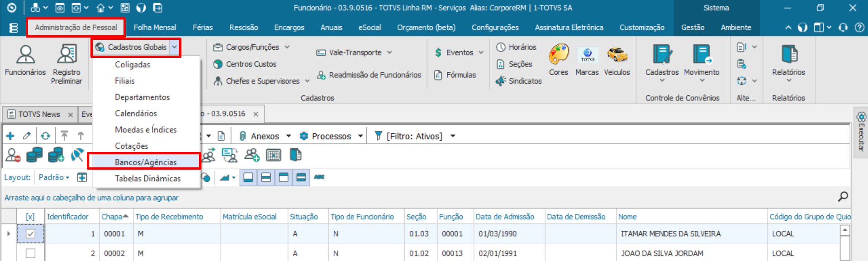The width and height of the screenshot is (868, 261).
Task: Open the Executar side panel
Action: click(x=861, y=133)
